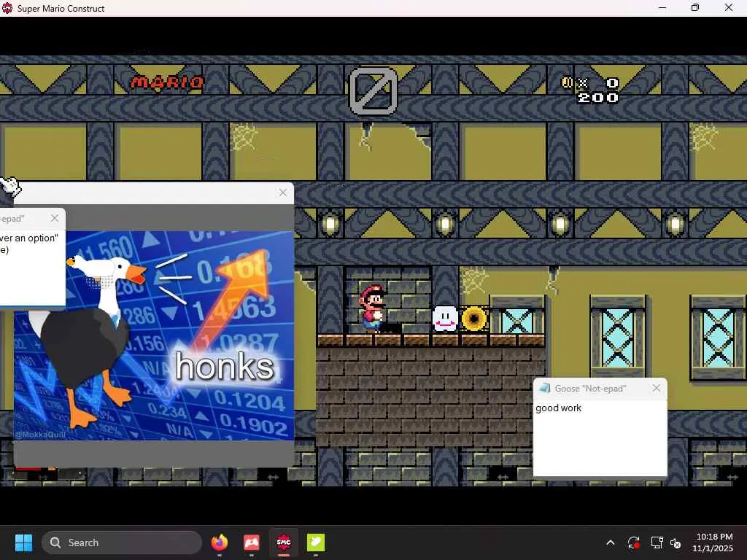Click the "good work" text in Not-epad
The width and height of the screenshot is (747, 560).
(x=558, y=408)
